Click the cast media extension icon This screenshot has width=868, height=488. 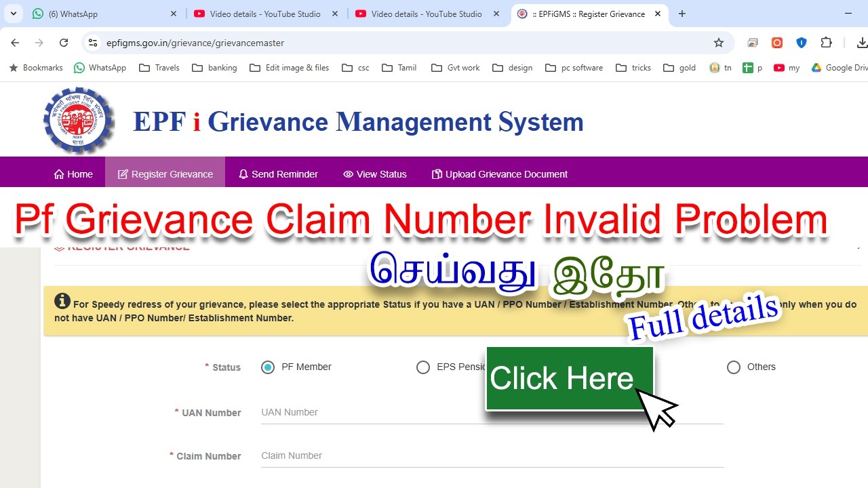753,43
